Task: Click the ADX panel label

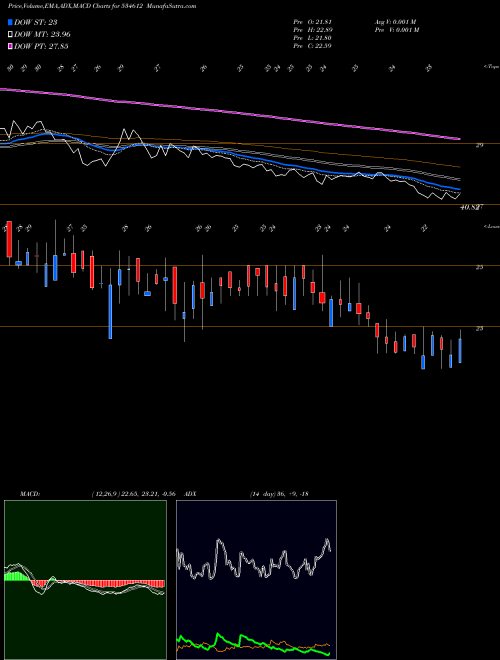Action: point(190,493)
